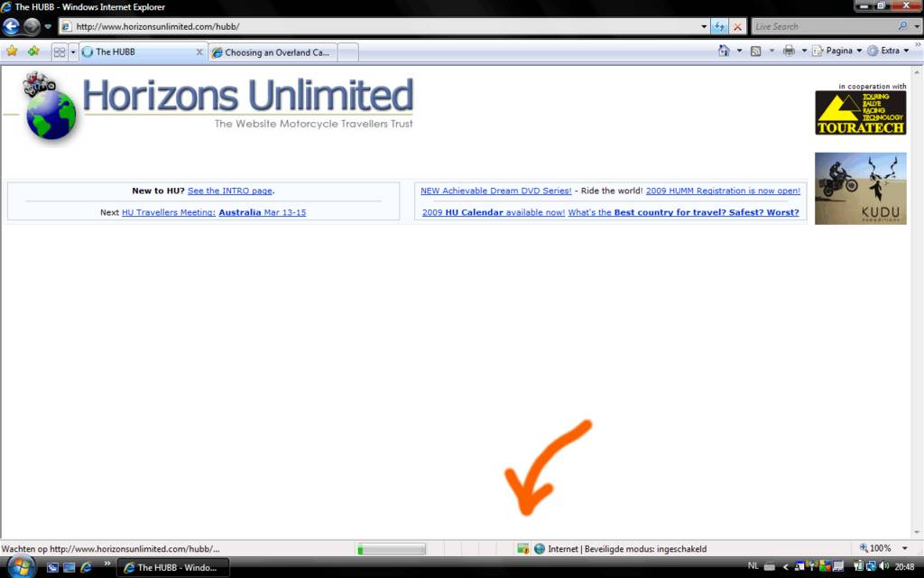Viewport: 924px width, 578px height.
Task: Click The HUBB taskbar button
Action: 173,567
